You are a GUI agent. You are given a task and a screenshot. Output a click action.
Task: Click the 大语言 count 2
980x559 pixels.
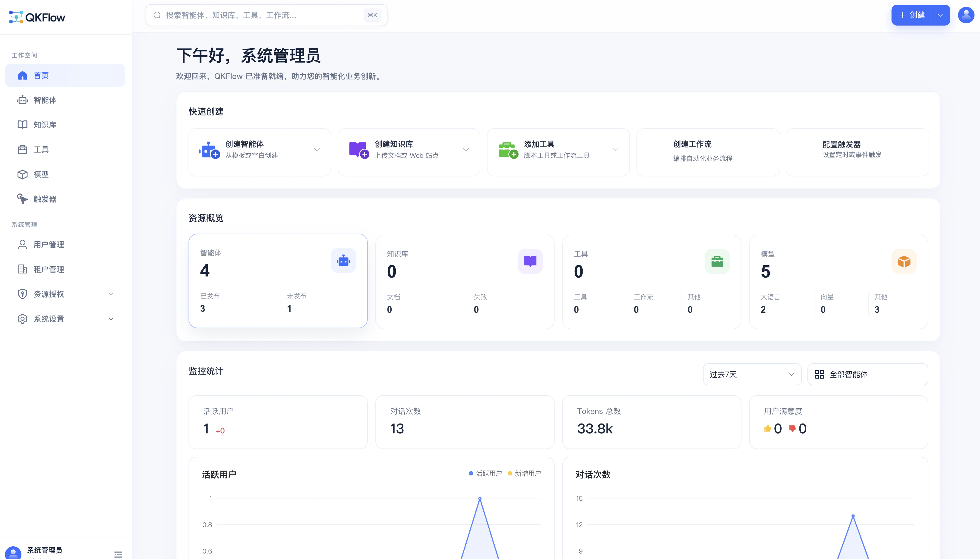coord(763,309)
